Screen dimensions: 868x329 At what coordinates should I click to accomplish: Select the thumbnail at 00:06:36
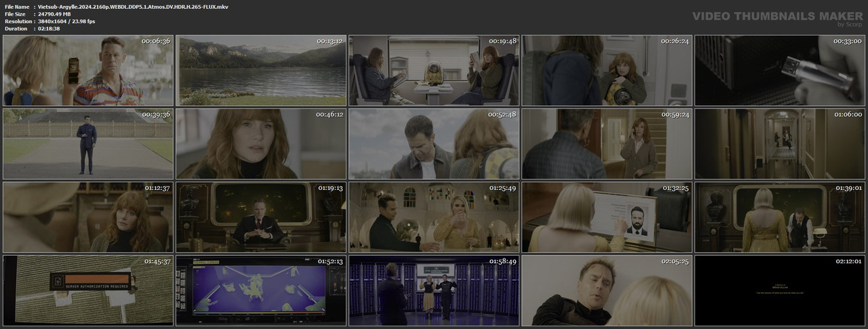pos(87,71)
